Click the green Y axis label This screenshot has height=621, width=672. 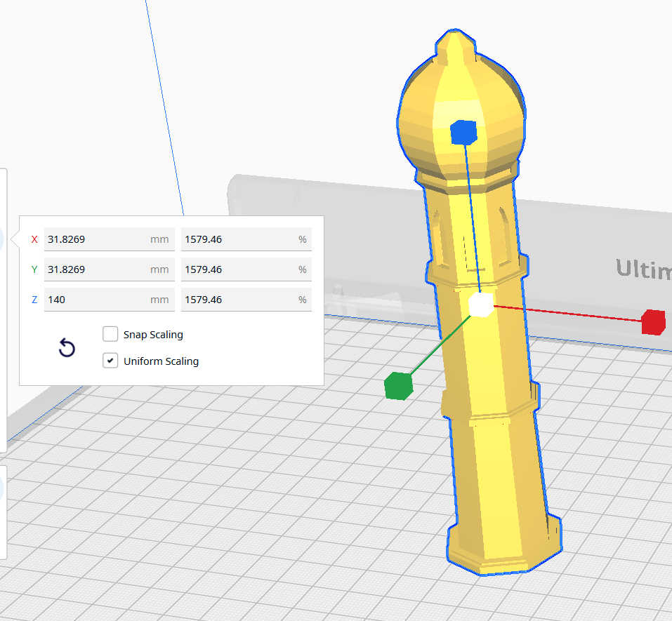34,269
